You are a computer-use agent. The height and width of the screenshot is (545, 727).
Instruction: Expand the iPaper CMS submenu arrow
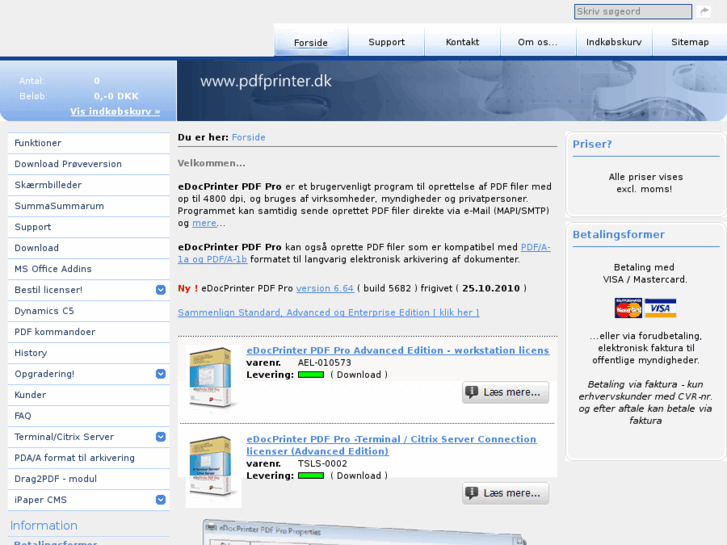[160, 500]
